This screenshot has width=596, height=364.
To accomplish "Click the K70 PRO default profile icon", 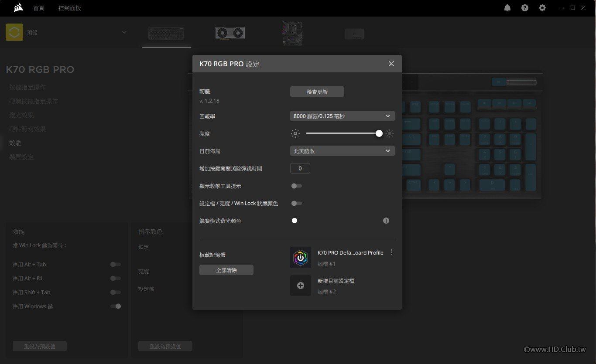I will pos(301,258).
